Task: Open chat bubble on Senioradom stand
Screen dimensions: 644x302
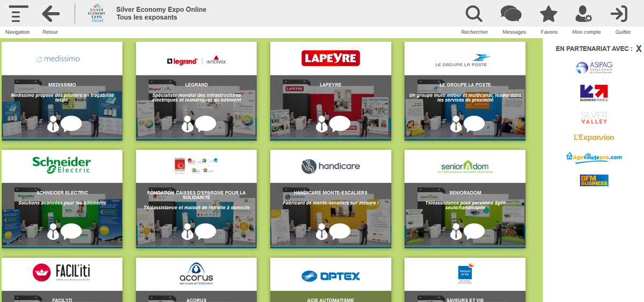Action: click(474, 231)
